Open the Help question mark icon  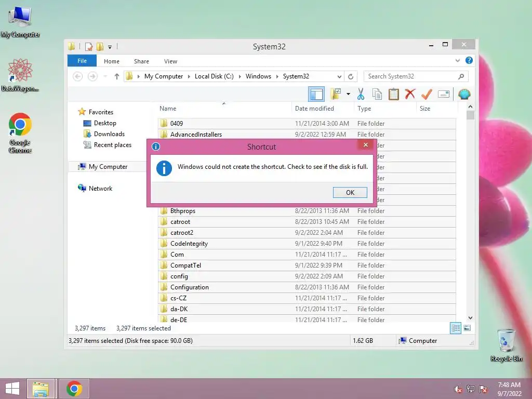[469, 60]
